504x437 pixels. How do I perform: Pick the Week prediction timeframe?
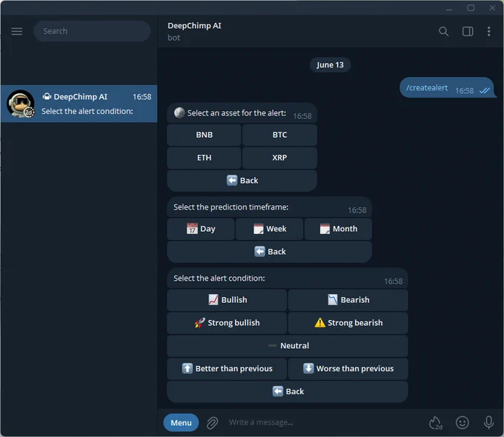pos(269,229)
